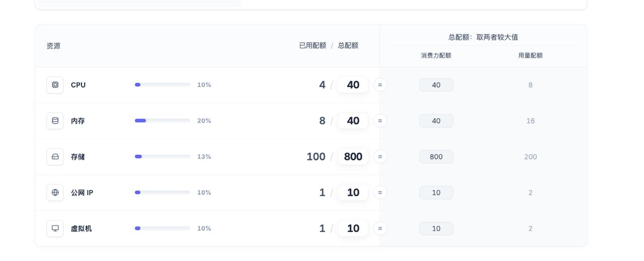Click the equals icon in 存储 row

(x=380, y=157)
